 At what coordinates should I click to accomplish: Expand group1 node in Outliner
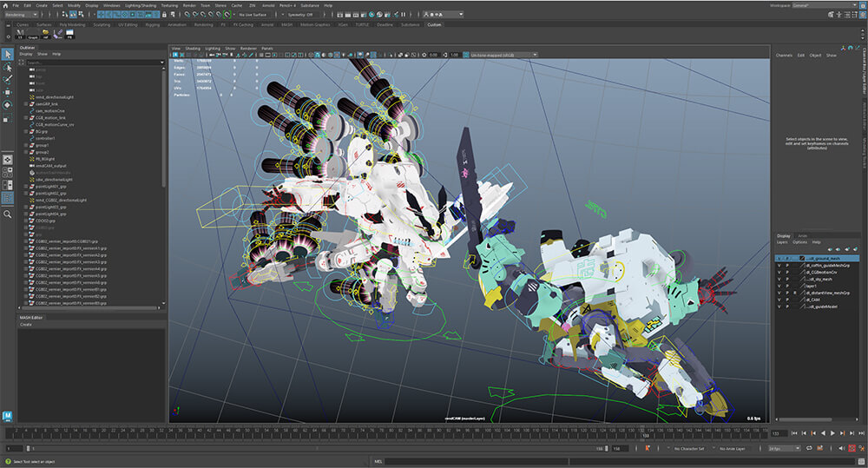pyautogui.click(x=25, y=145)
